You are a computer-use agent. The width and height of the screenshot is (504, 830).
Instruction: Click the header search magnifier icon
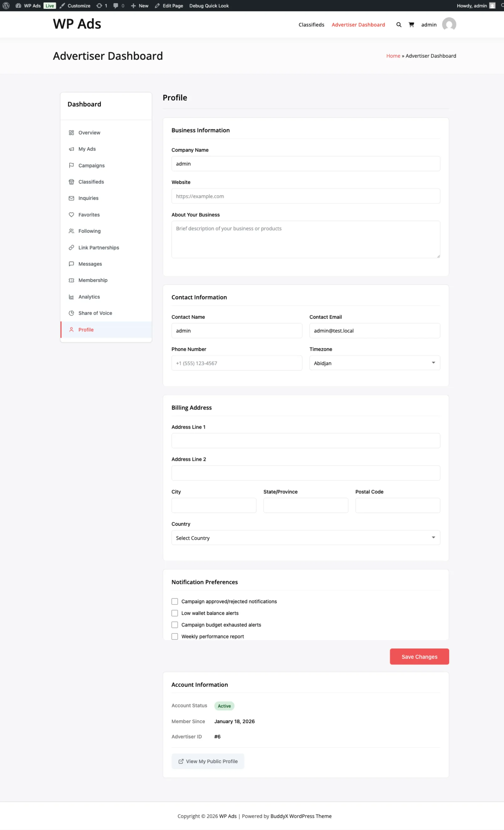(399, 25)
